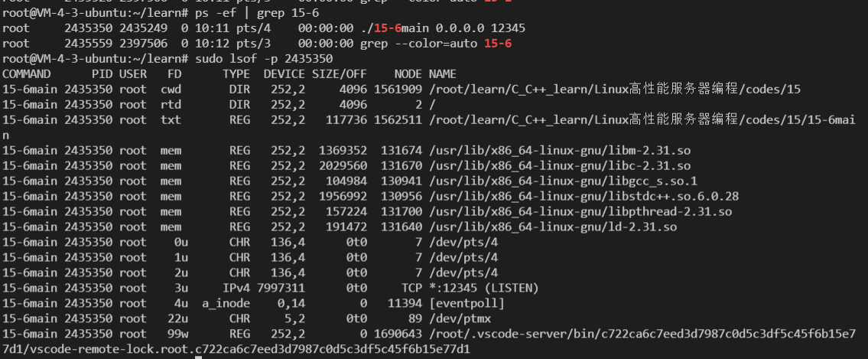The image size is (868, 359).
Task: Click the './15-6main 0.0.0.0 12345' process command
Action: 442,28
